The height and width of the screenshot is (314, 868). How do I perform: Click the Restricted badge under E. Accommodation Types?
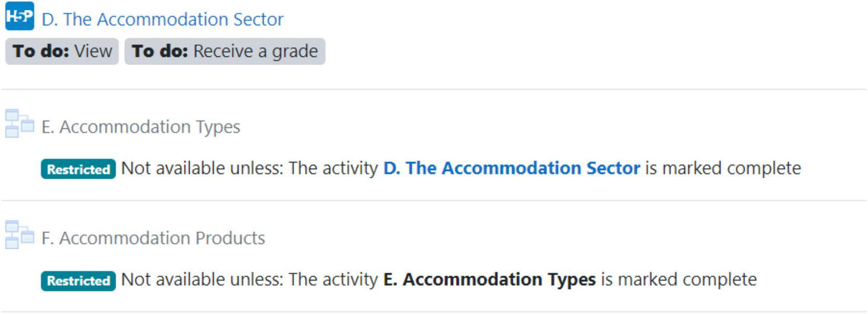(x=78, y=169)
